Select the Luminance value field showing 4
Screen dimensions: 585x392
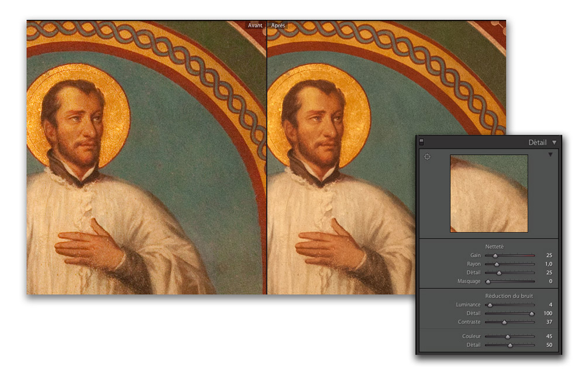(x=550, y=305)
